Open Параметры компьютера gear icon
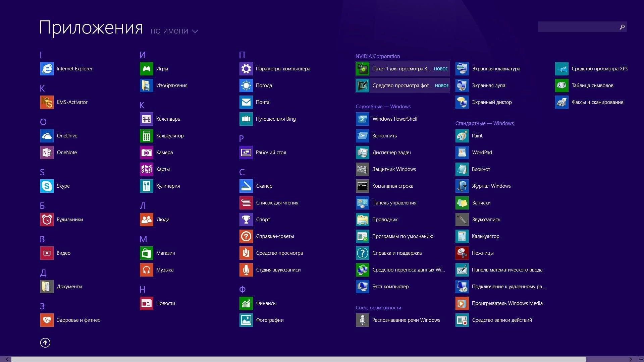The height and width of the screenshot is (362, 644). pos(246,69)
